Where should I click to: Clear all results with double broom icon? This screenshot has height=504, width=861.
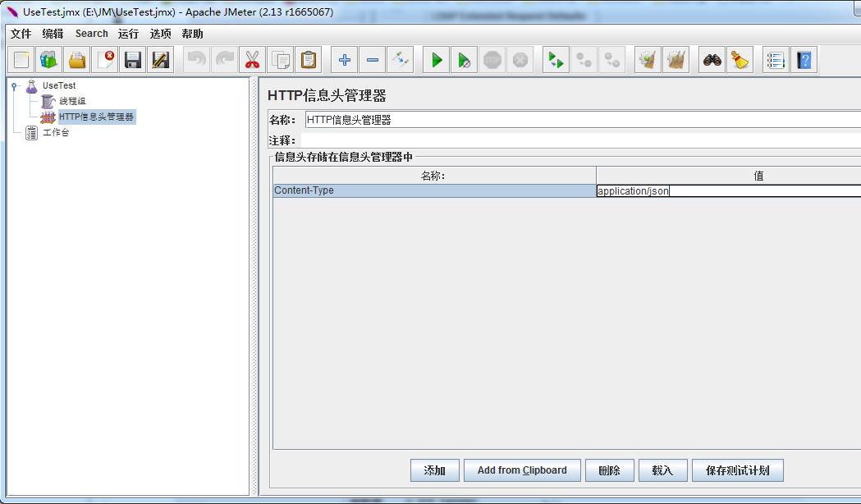coord(676,60)
